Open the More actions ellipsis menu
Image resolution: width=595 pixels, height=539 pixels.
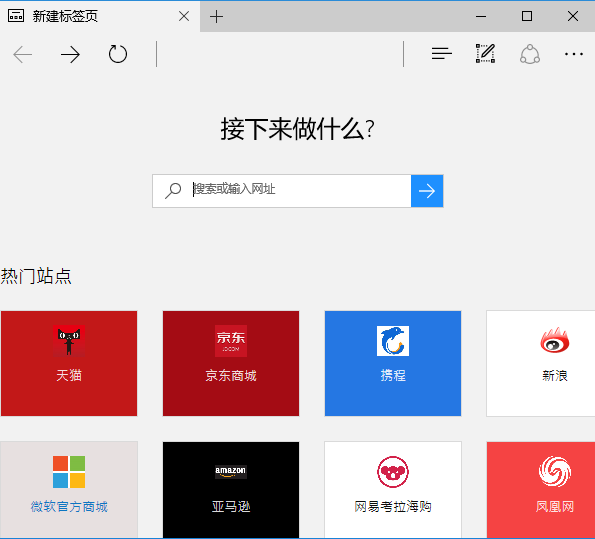574,54
